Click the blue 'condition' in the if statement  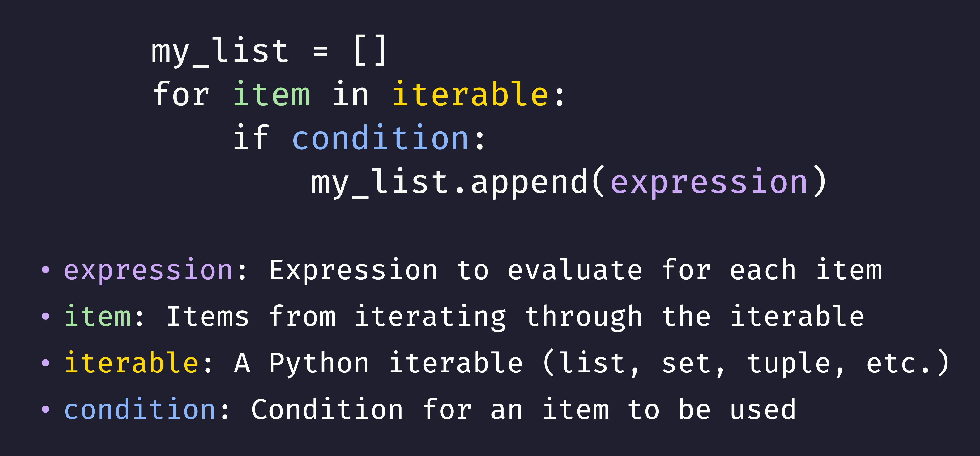tap(380, 138)
